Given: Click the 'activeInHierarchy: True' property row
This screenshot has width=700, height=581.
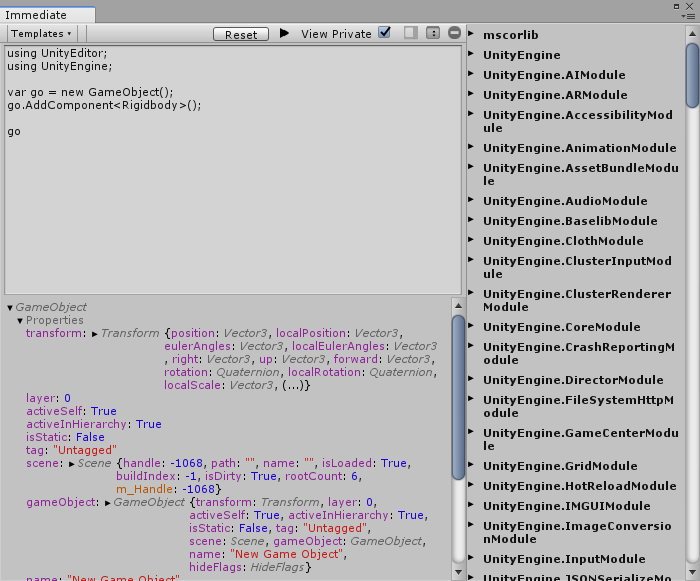Looking at the screenshot, I should point(94,424).
